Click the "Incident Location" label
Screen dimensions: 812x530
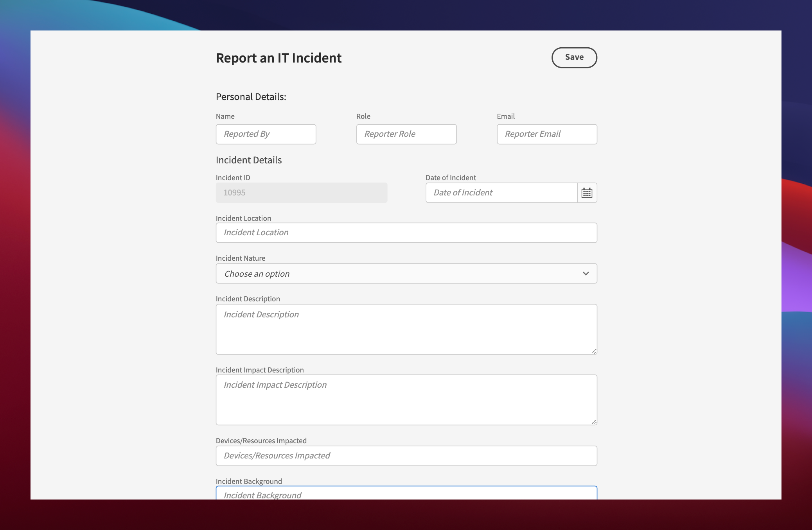pos(243,218)
